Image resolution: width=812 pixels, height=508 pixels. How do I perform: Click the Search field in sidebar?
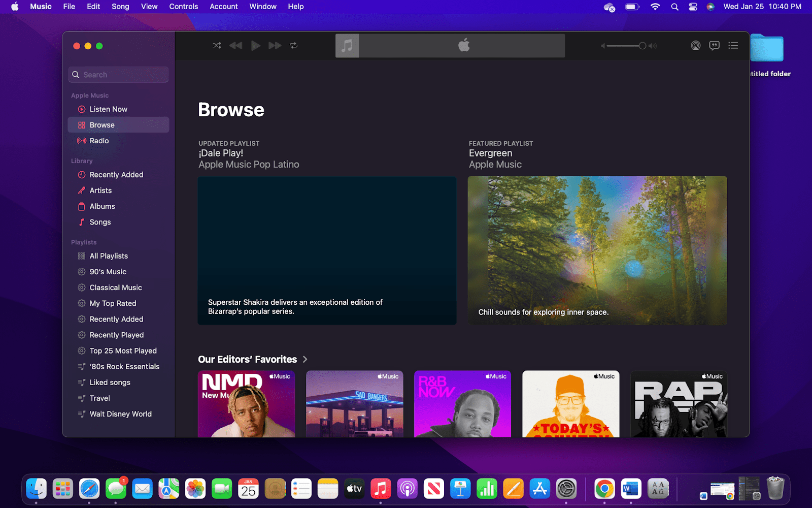tap(118, 75)
